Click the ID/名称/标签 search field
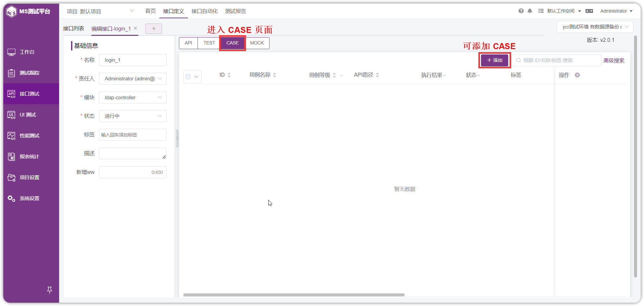The width and height of the screenshot is (644, 306). point(557,60)
